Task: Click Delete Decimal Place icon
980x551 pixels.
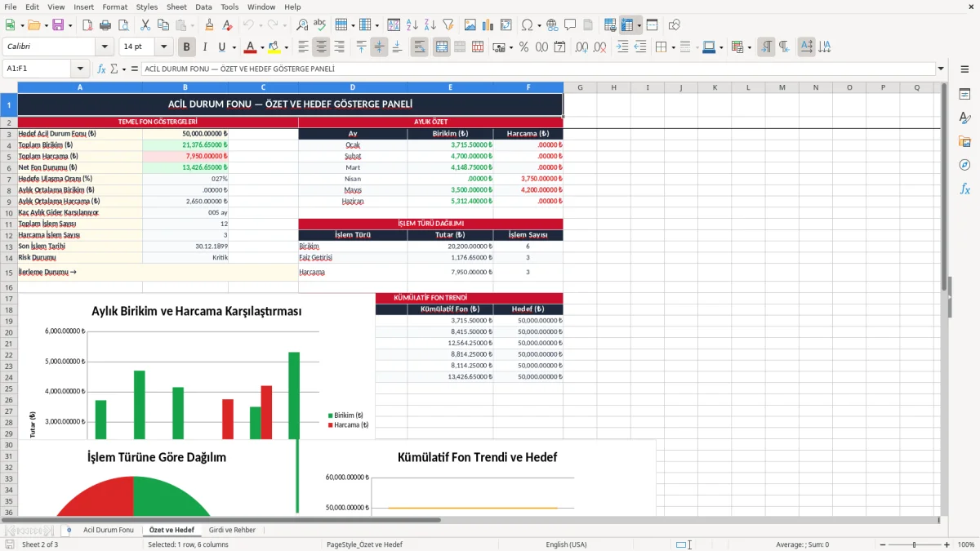Action: [x=599, y=47]
